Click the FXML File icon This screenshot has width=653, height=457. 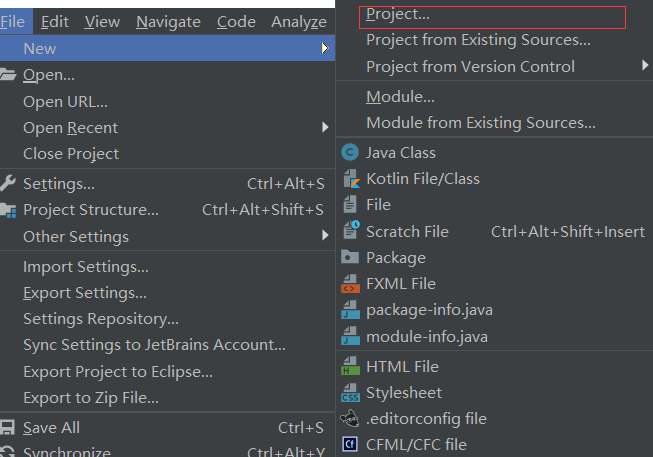350,284
